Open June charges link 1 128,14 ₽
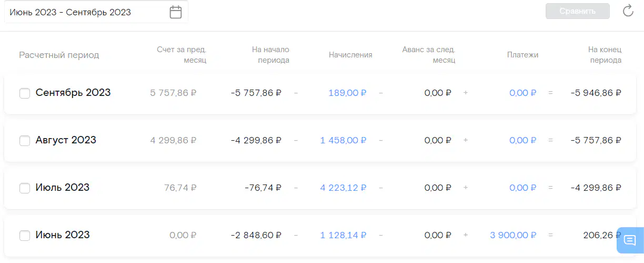The width and height of the screenshot is (644, 263). pos(343,235)
